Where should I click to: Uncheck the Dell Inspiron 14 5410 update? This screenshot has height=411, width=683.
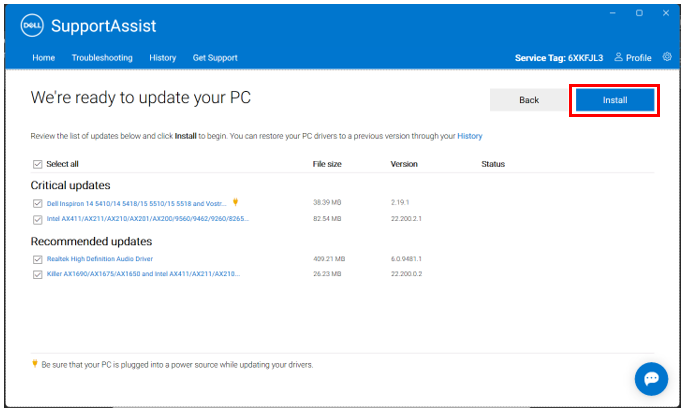37,203
